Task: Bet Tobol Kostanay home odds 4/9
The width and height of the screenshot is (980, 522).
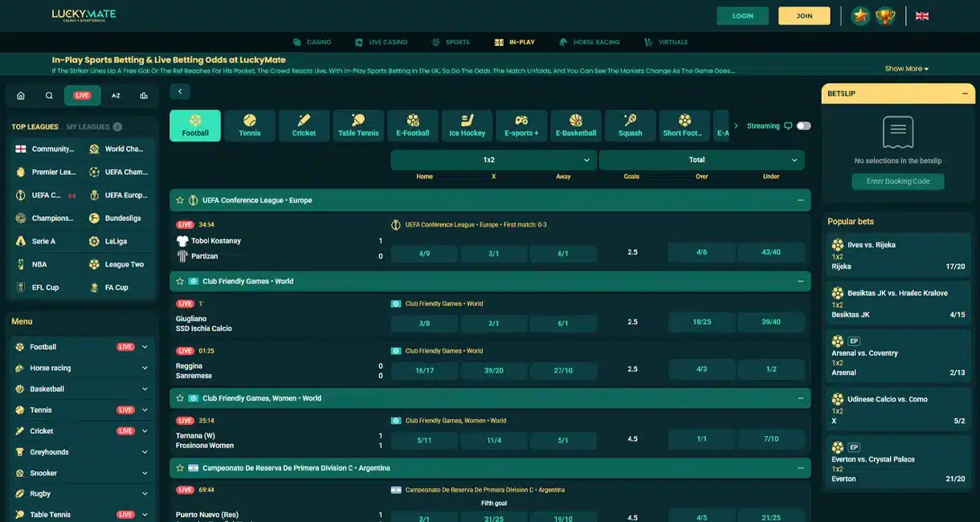Action: [424, 254]
